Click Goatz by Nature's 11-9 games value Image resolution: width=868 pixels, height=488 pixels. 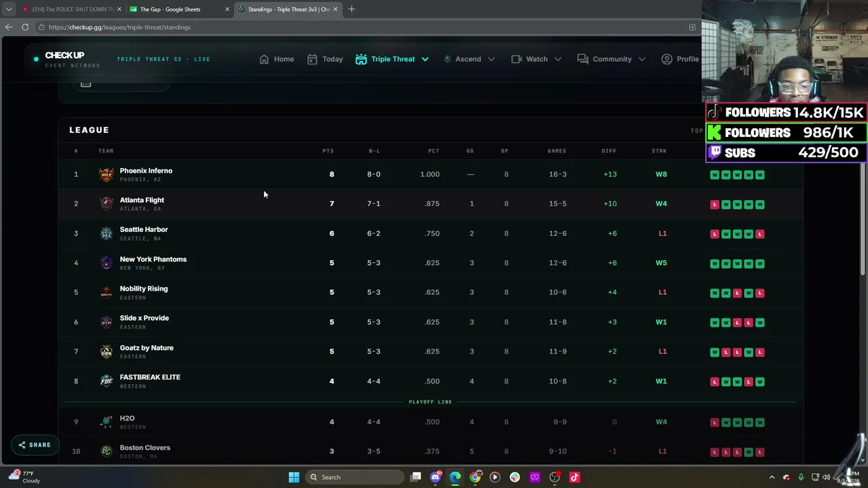[x=557, y=351]
